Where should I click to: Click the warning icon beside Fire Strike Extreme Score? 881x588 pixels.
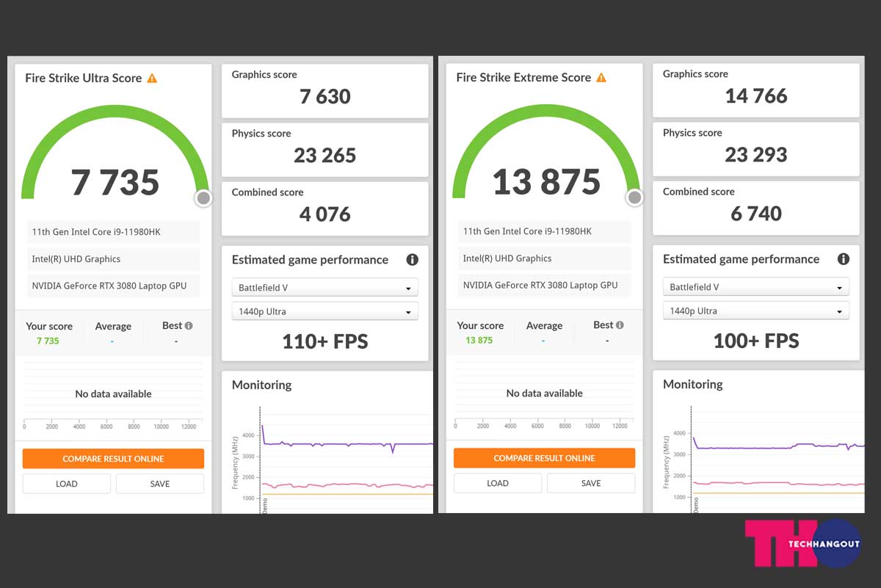pyautogui.click(x=601, y=77)
